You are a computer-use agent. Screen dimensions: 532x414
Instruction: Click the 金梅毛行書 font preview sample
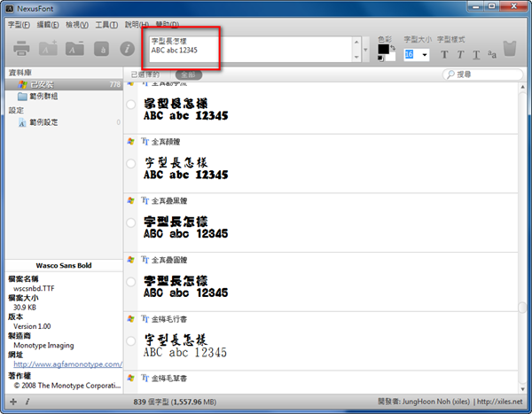185,346
